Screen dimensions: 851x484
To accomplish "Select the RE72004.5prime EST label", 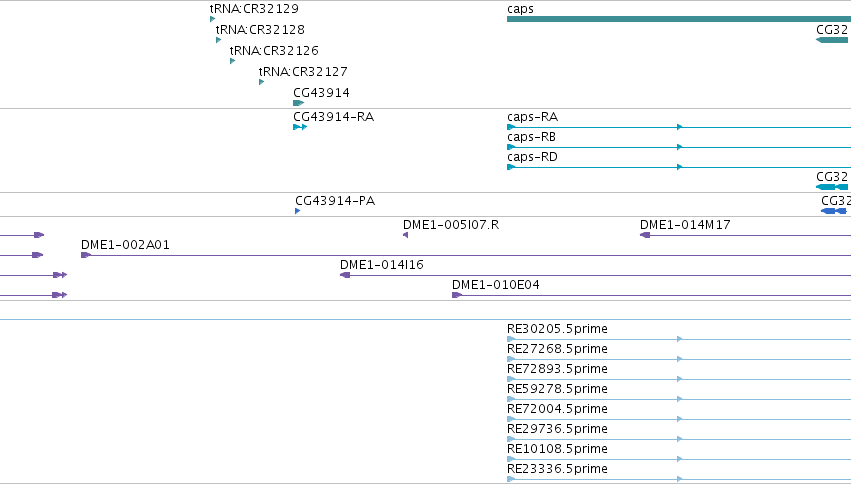I will (x=557, y=409).
